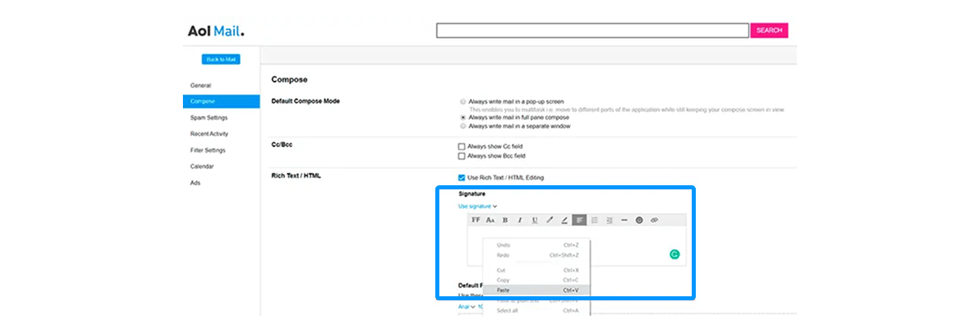
Task: Select write mail in a separate window
Action: click(x=463, y=127)
